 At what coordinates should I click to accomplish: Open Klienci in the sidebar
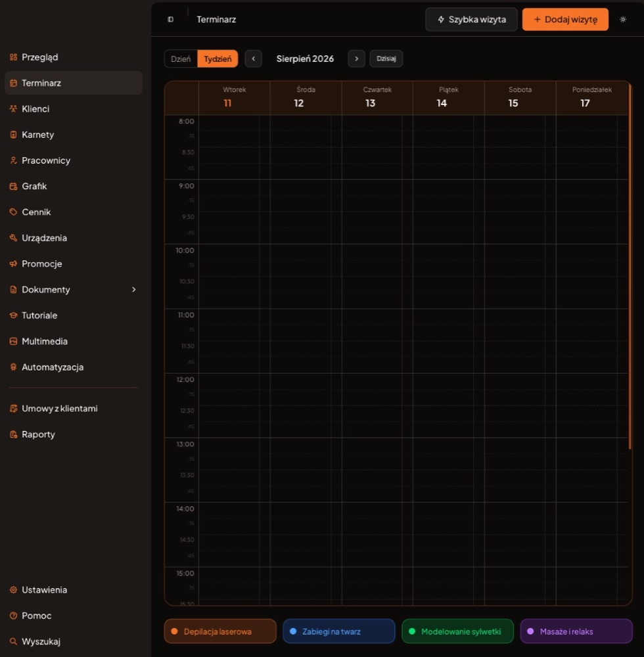point(74,109)
